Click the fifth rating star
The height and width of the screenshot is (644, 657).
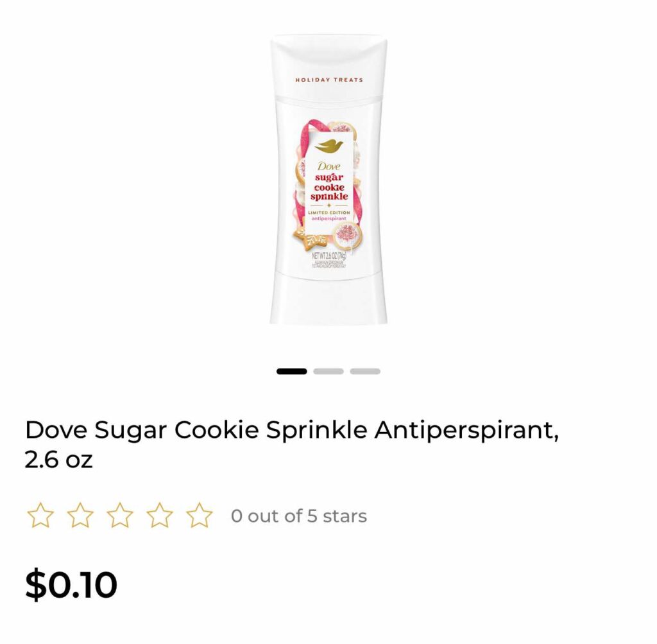click(200, 516)
